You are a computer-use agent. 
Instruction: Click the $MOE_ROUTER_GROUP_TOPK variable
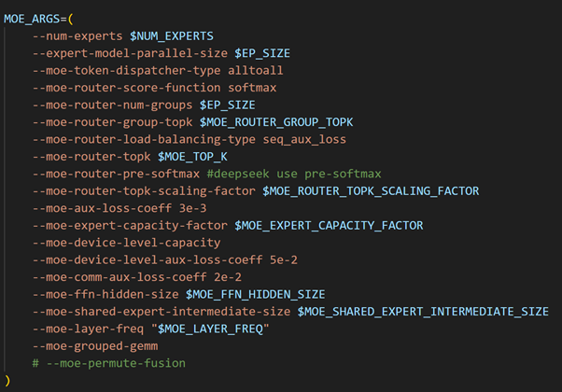(276, 122)
